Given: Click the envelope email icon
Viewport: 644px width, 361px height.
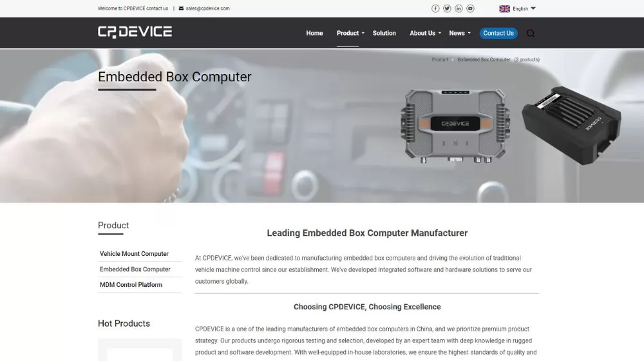Looking at the screenshot, I should [181, 8].
